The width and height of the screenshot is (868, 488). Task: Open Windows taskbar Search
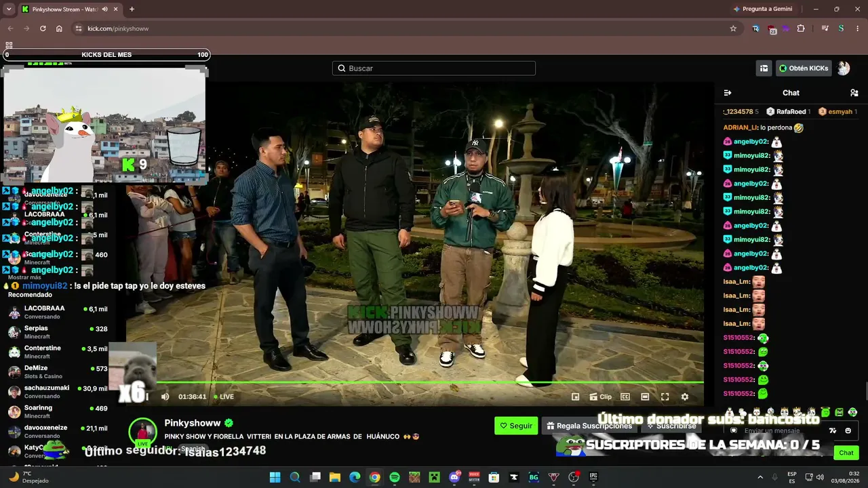click(295, 477)
